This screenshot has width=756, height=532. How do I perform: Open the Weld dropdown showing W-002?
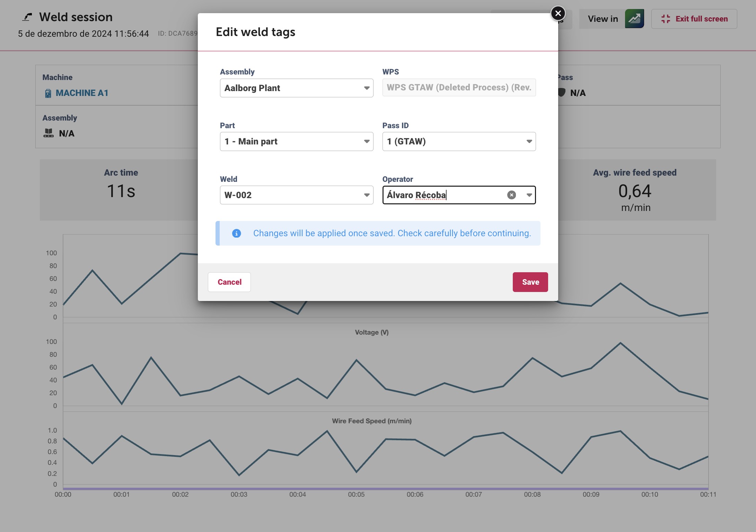point(297,195)
